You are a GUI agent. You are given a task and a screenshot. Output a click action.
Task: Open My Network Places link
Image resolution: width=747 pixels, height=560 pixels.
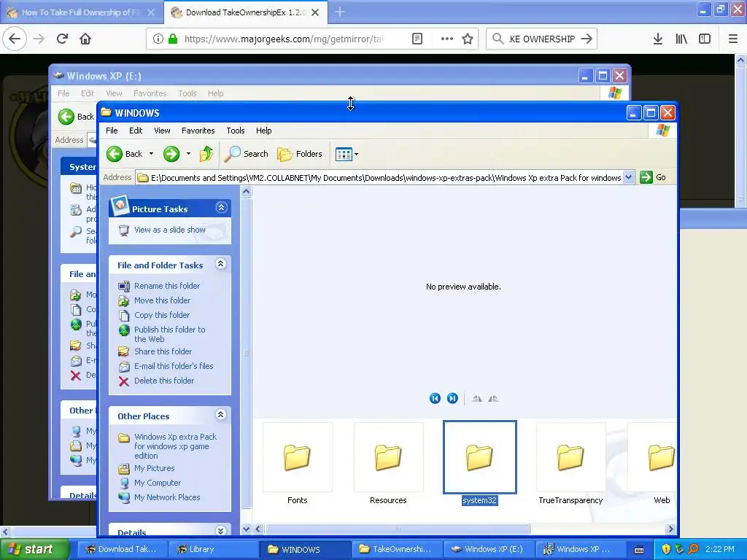pyautogui.click(x=167, y=497)
